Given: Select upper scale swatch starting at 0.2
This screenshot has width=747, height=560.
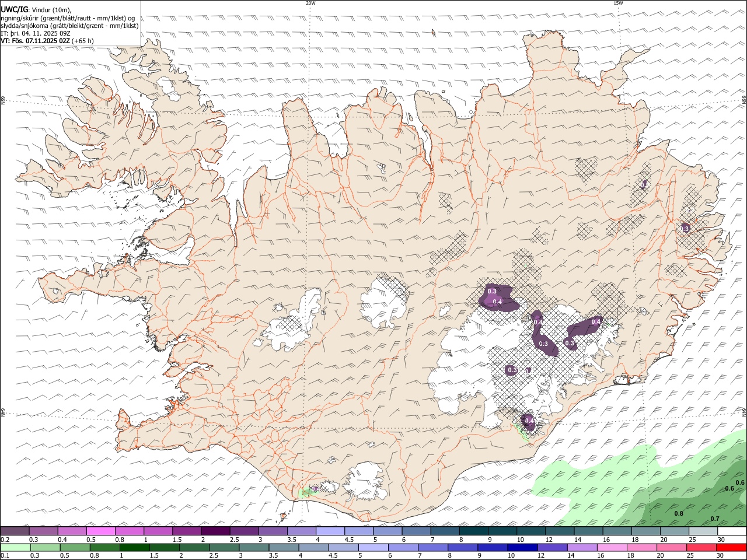Looking at the screenshot, I should coord(15,531).
